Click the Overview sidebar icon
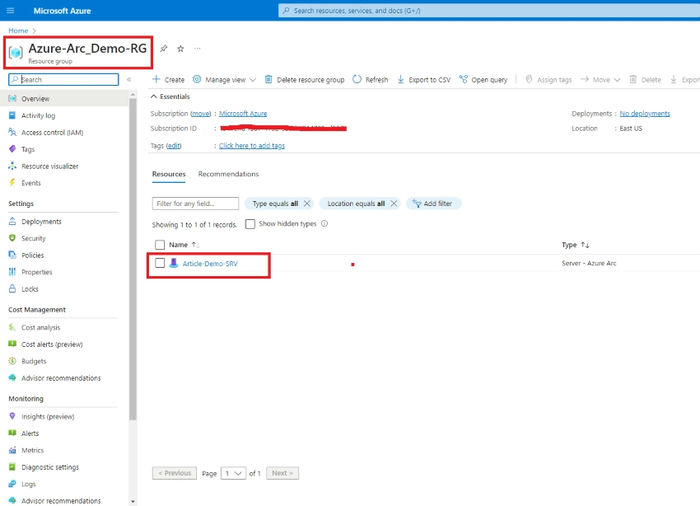Viewport: 700px width, 506px height. tap(12, 98)
